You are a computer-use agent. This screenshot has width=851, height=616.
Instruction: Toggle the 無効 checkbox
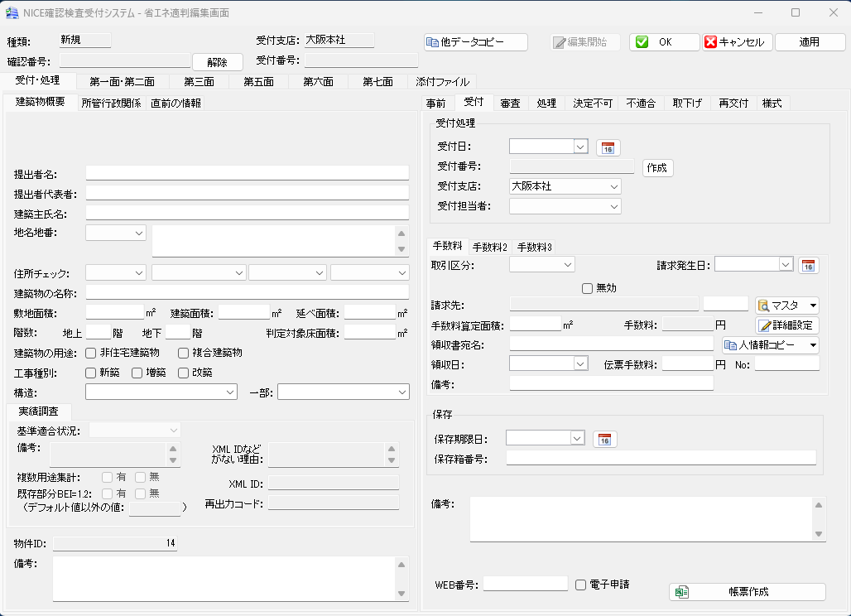coord(587,288)
